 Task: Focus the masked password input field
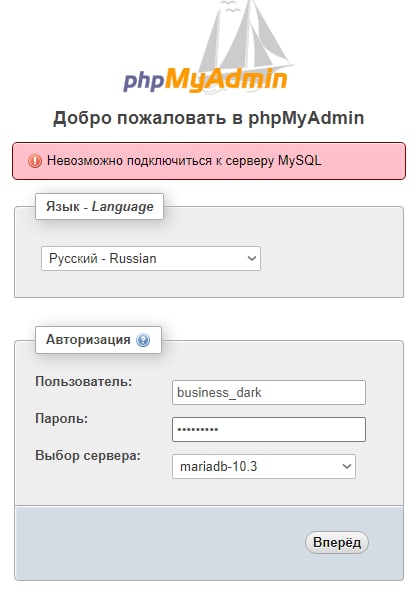pyautogui.click(x=269, y=430)
